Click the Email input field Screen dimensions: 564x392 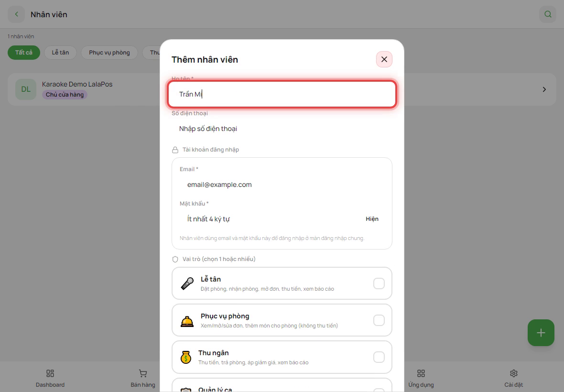pos(282,185)
